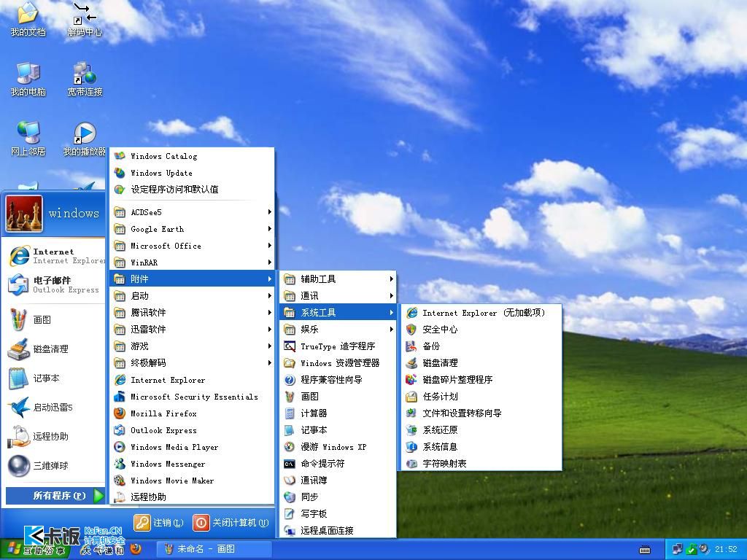
Task: Click the 注销 log off button
Action: coord(158,523)
